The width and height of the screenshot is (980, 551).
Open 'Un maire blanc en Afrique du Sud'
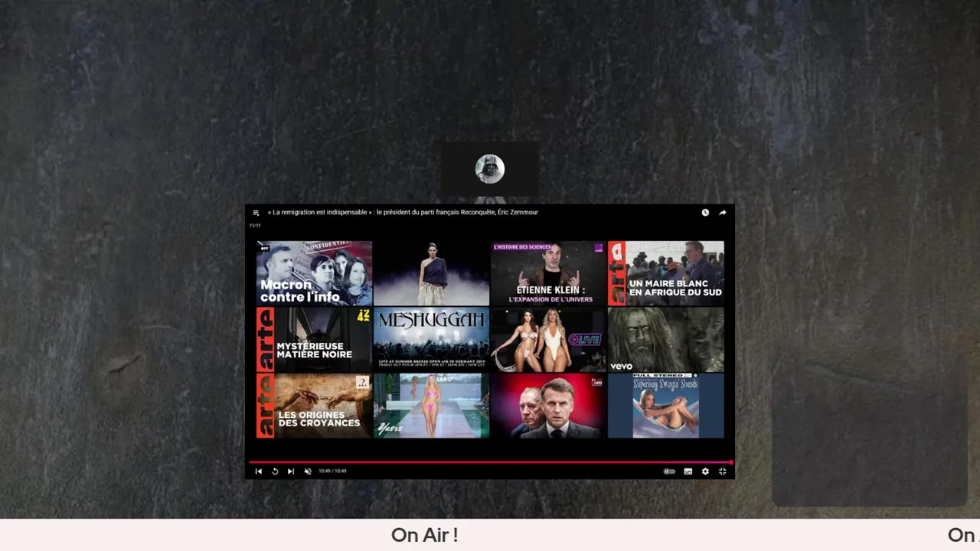(x=665, y=273)
